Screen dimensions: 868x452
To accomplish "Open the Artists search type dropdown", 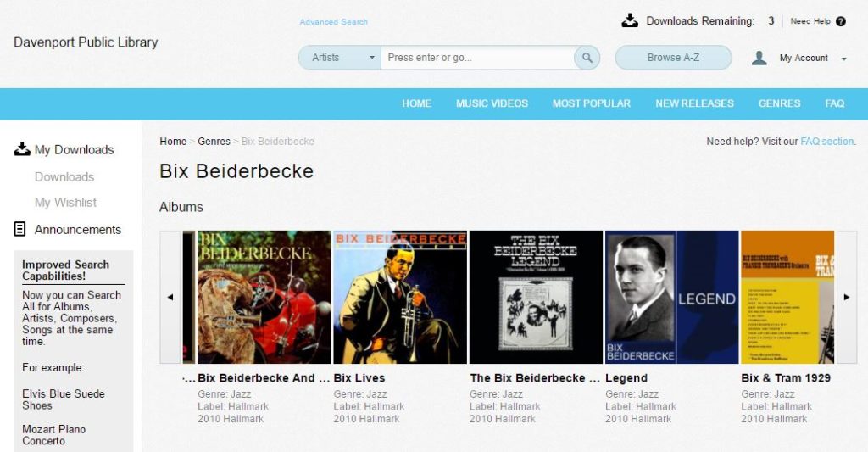I will point(340,58).
